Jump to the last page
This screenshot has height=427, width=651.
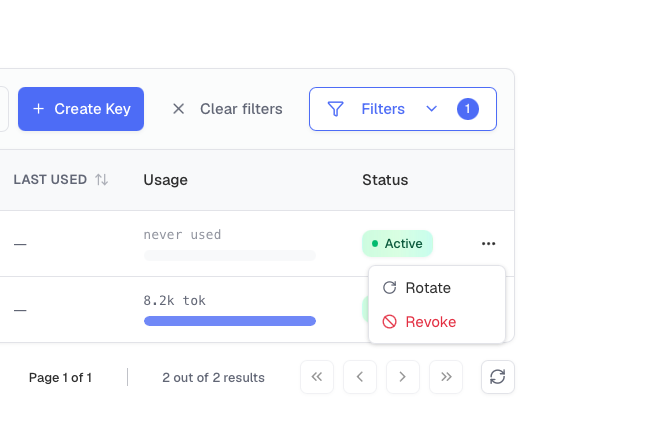(446, 377)
